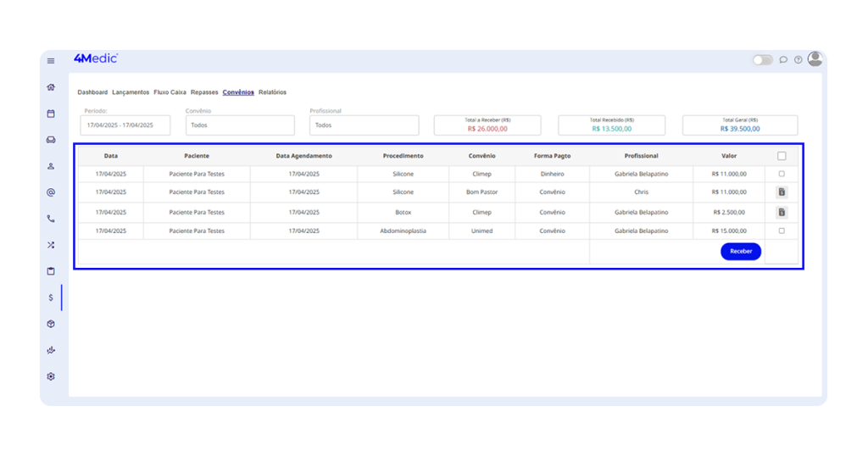Open document icon on Bom Pastor row
Viewport: 868px width, 456px height.
point(782,192)
